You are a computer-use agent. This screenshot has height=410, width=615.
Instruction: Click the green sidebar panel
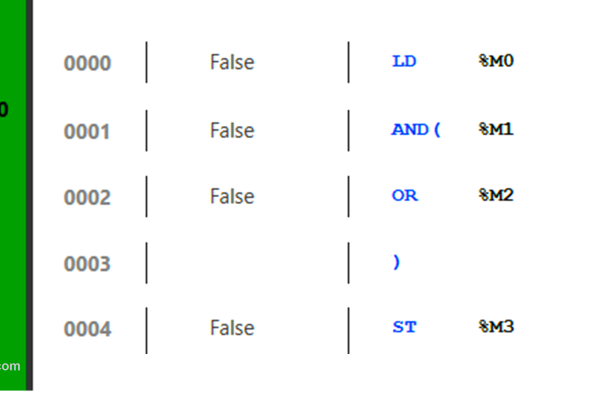click(x=12, y=200)
